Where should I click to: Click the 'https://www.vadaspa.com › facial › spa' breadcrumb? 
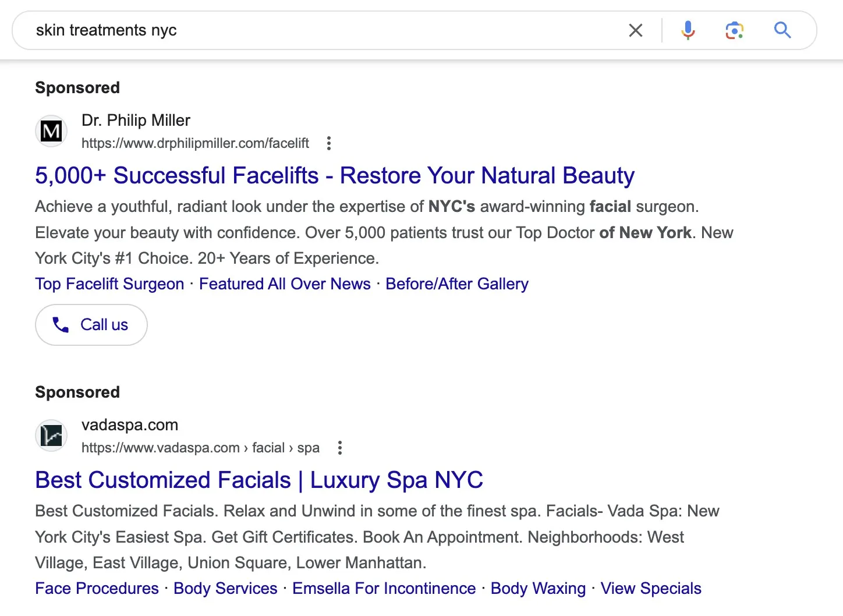pos(200,448)
